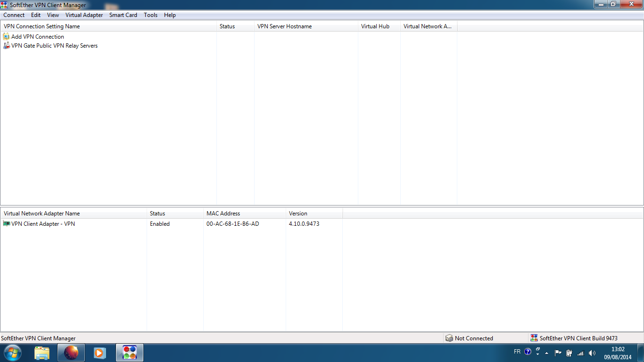Open File Explorer from the taskbar
Viewport: 644px width, 362px height.
42,353
